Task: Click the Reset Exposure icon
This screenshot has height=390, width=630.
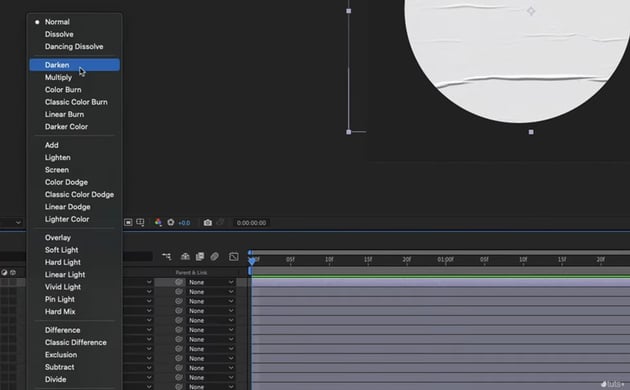Action: 171,223
